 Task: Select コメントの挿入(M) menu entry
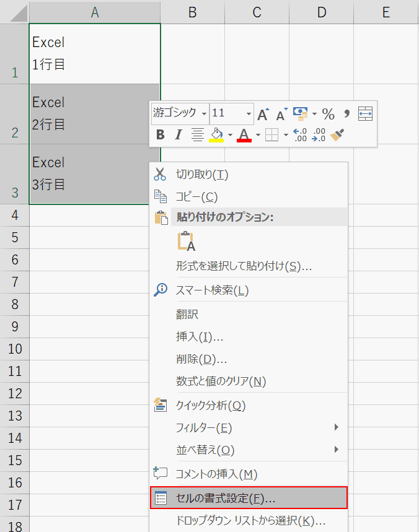click(x=249, y=474)
